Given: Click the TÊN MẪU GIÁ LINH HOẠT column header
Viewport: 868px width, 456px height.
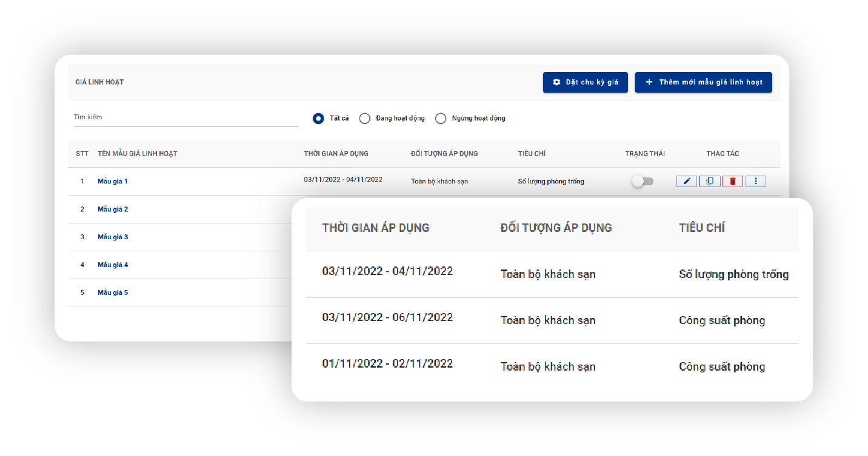Looking at the screenshot, I should click(138, 154).
